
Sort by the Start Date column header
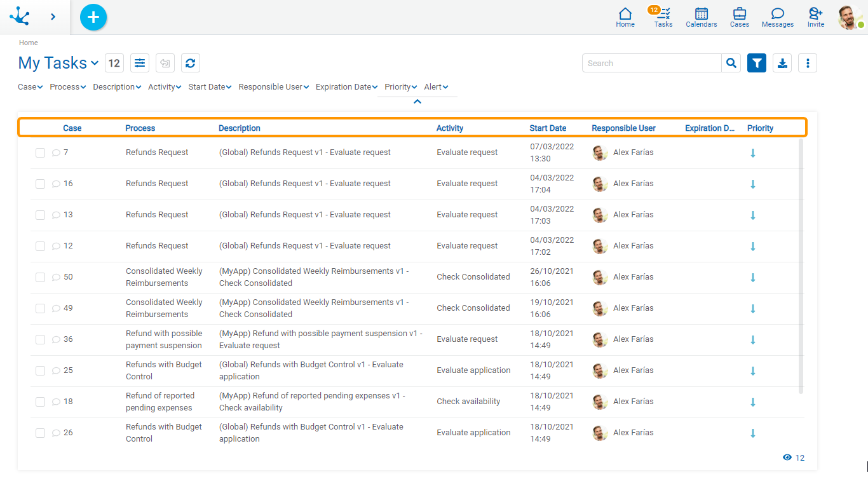pyautogui.click(x=548, y=128)
